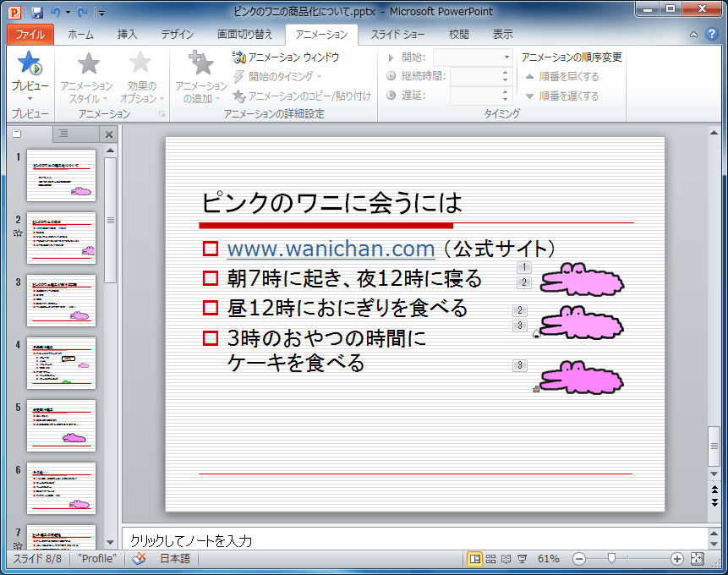Screen dimensions: 728x575
Task: Expand the プレビュー dropdown arrow
Action: (30, 98)
